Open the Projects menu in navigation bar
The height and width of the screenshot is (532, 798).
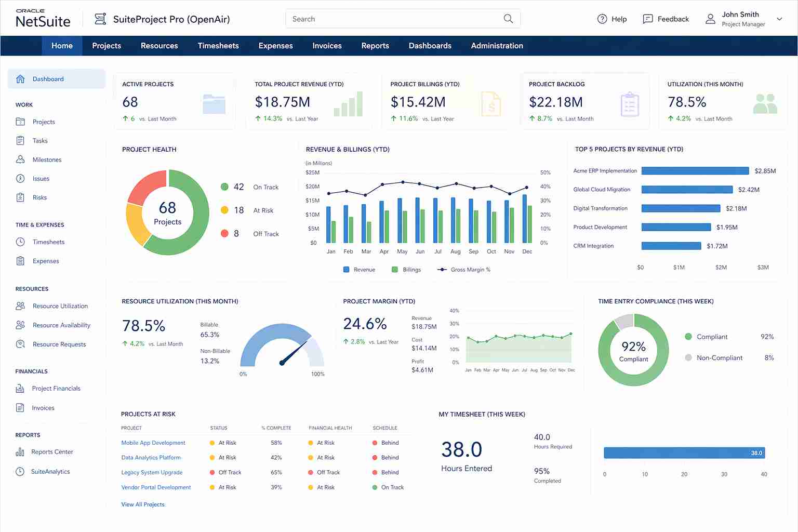107,46
